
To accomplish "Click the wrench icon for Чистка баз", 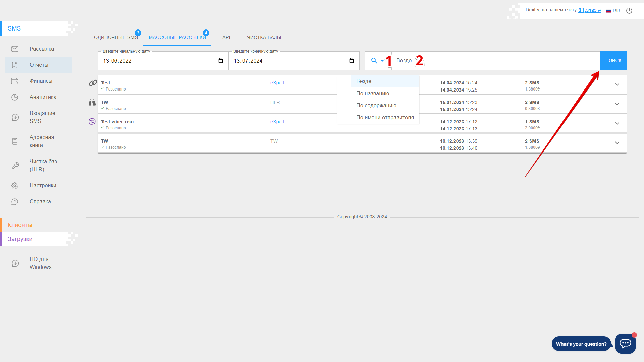I will click(x=15, y=166).
